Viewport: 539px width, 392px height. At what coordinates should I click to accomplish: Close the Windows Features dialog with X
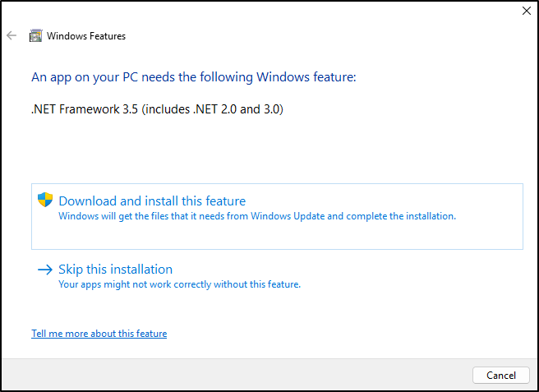click(527, 11)
